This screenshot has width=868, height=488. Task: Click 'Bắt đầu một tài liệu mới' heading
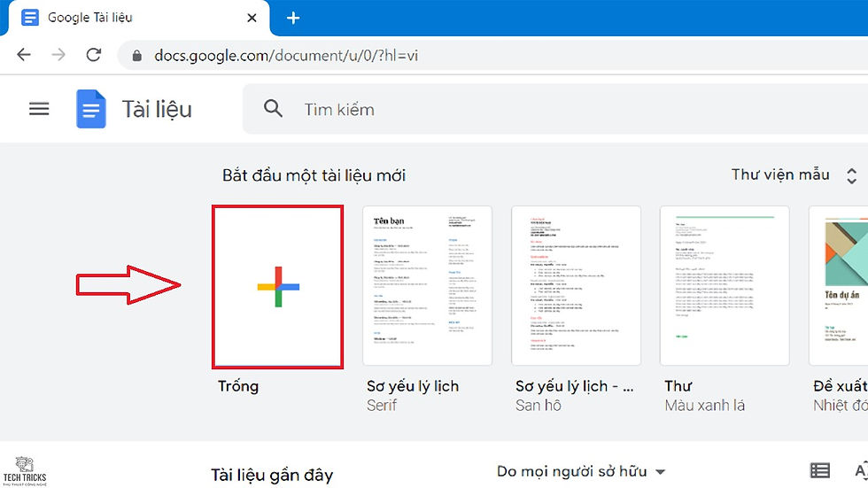[x=314, y=176]
